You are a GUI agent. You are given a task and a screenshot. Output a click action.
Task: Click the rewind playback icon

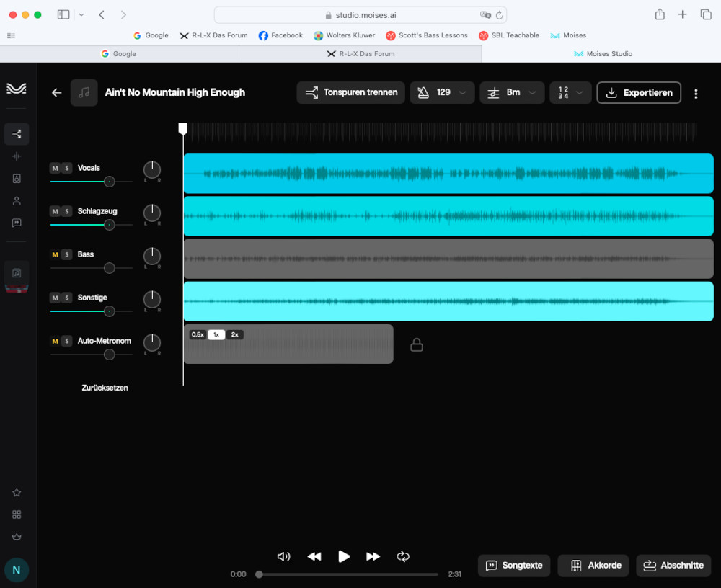(x=314, y=556)
